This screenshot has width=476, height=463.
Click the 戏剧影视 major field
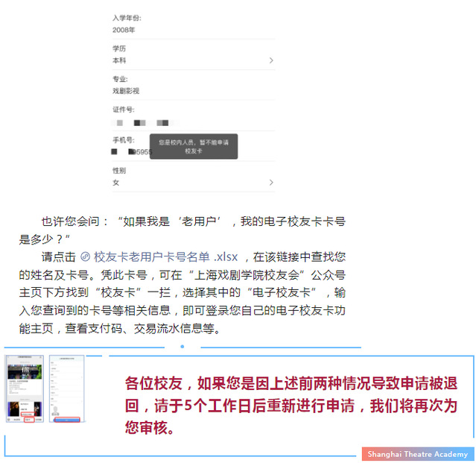coord(126,91)
